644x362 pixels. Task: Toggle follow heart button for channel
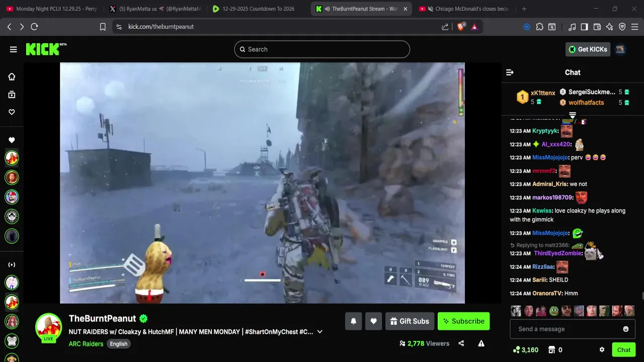click(373, 321)
